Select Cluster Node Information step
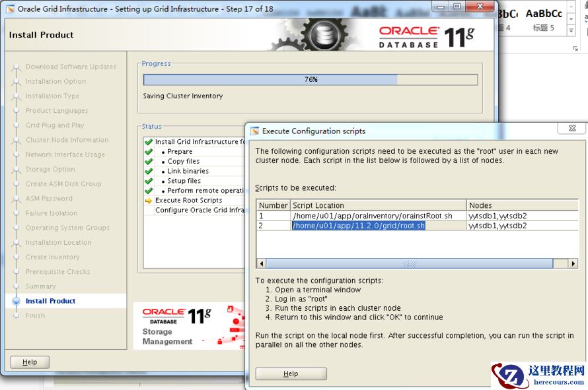Screen dimensions: 588x390 [x=67, y=140]
